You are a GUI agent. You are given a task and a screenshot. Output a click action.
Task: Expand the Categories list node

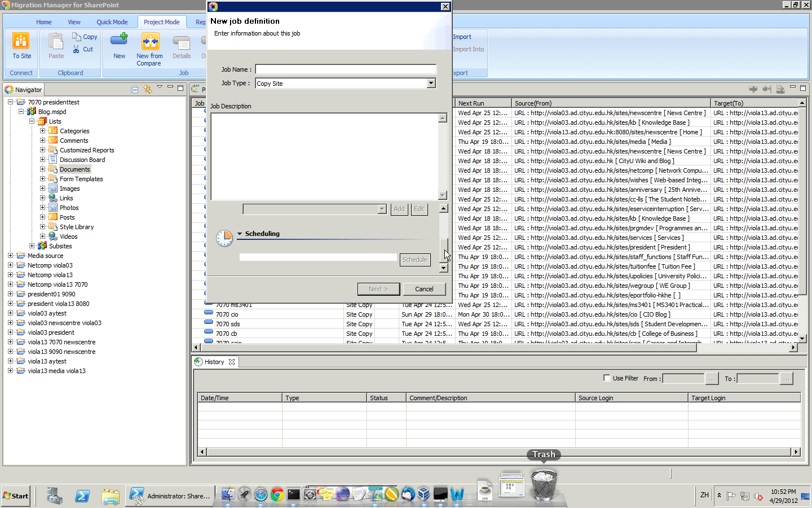pyautogui.click(x=42, y=131)
